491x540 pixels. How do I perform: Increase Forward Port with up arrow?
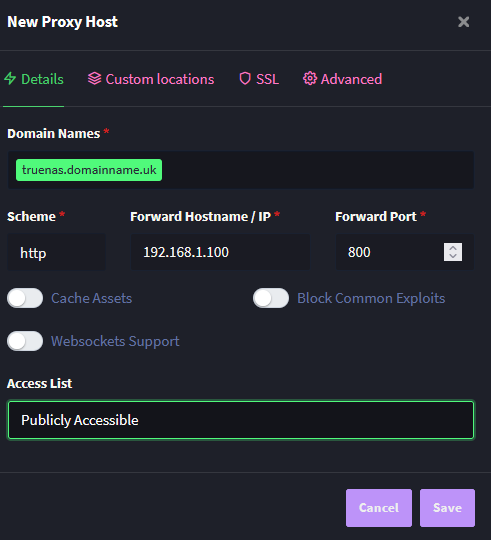click(453, 248)
